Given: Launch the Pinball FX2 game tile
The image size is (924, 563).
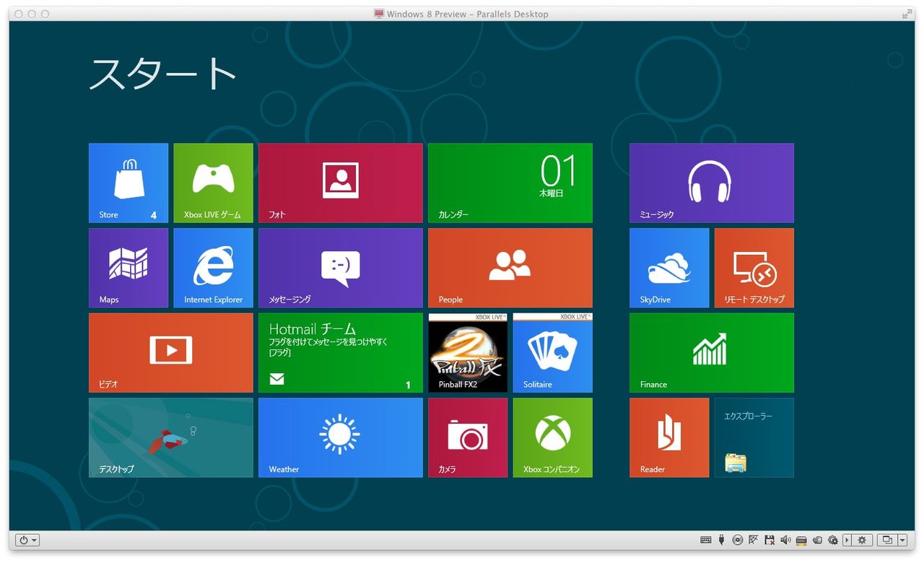Looking at the screenshot, I should 468,353.
